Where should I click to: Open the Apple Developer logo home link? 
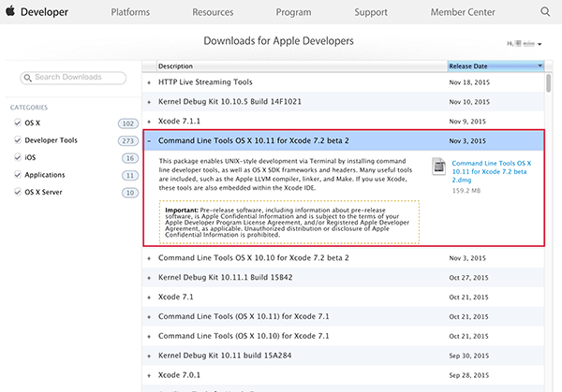37,12
